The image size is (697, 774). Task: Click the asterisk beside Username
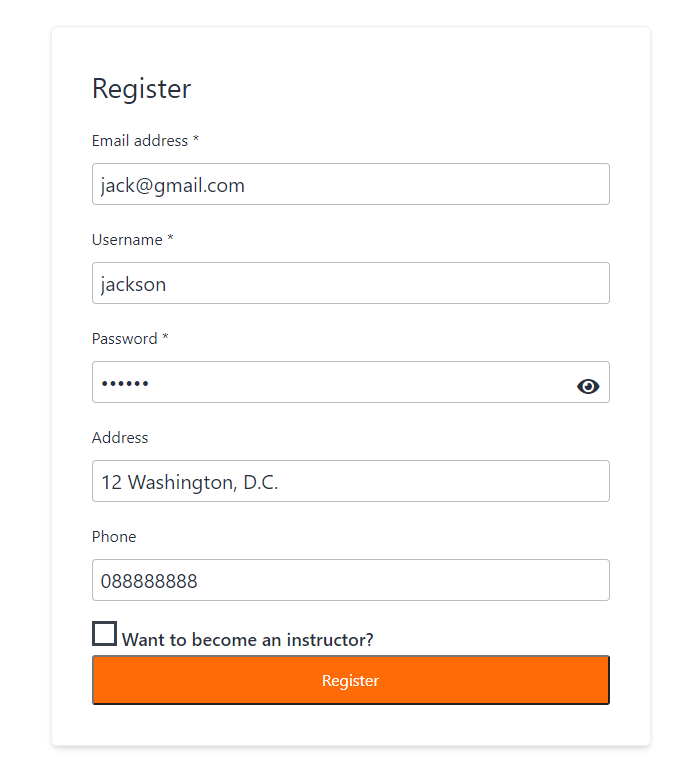tap(171, 239)
